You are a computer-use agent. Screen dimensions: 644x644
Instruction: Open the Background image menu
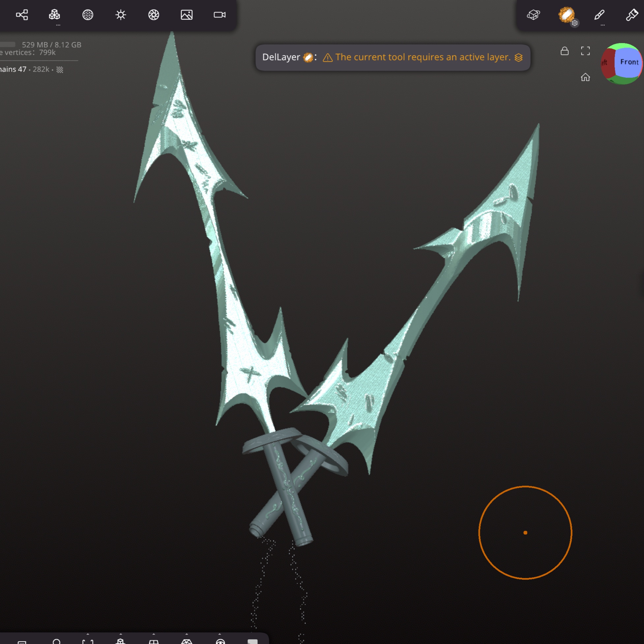point(187,15)
